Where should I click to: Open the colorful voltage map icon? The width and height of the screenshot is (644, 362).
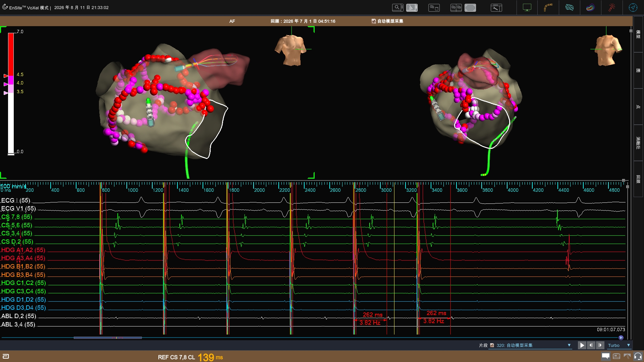590,7
